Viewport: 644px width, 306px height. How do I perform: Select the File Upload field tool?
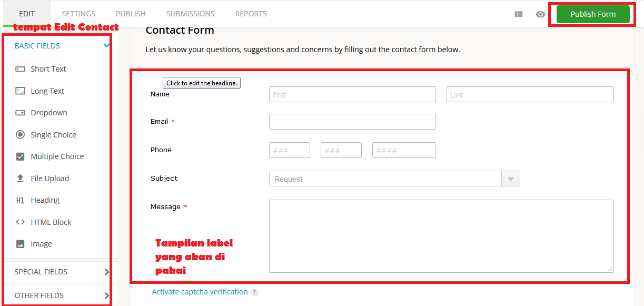click(x=50, y=178)
